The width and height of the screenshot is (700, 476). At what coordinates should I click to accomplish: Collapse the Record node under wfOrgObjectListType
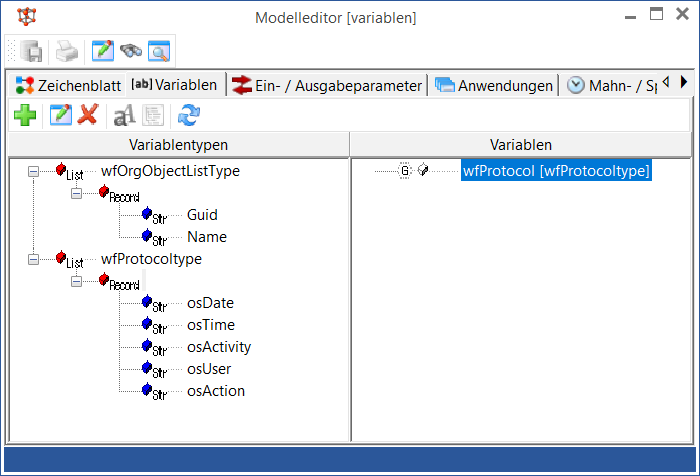coord(77,193)
